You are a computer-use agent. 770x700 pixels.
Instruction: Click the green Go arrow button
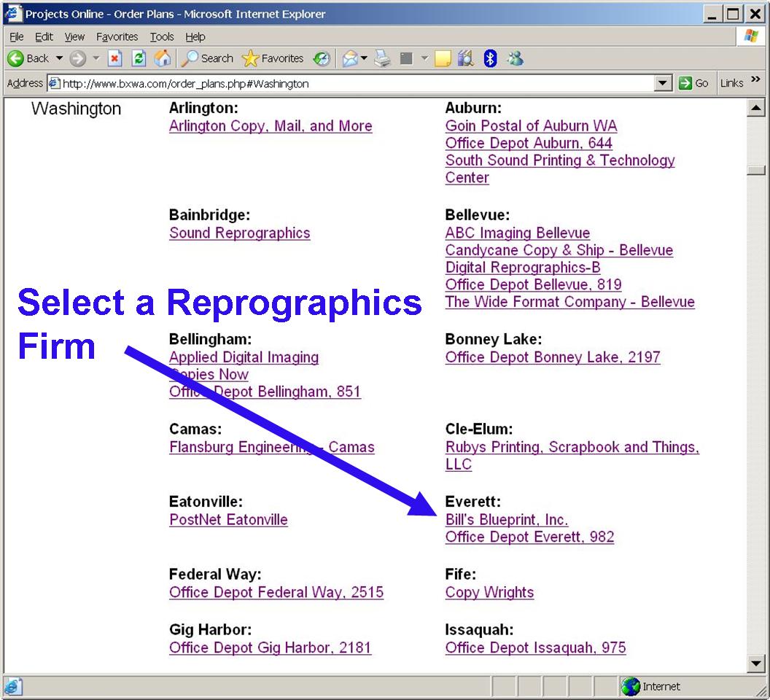pos(685,84)
